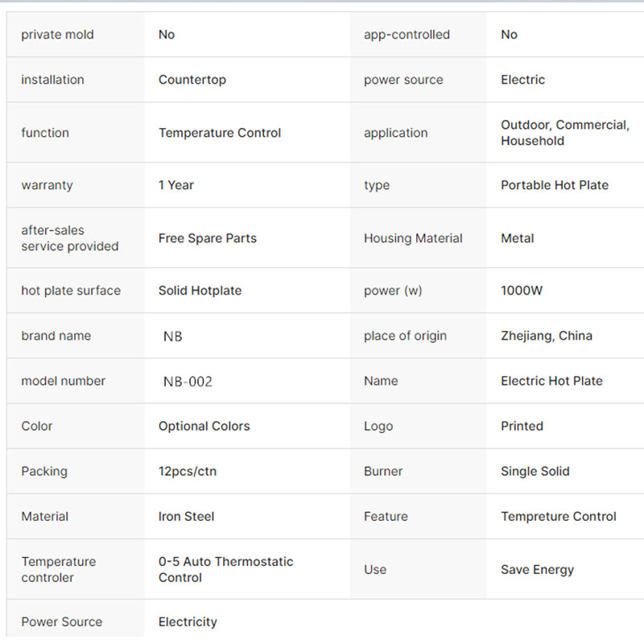
Task: Click the "app-controlled" attribute label
Action: (x=407, y=35)
